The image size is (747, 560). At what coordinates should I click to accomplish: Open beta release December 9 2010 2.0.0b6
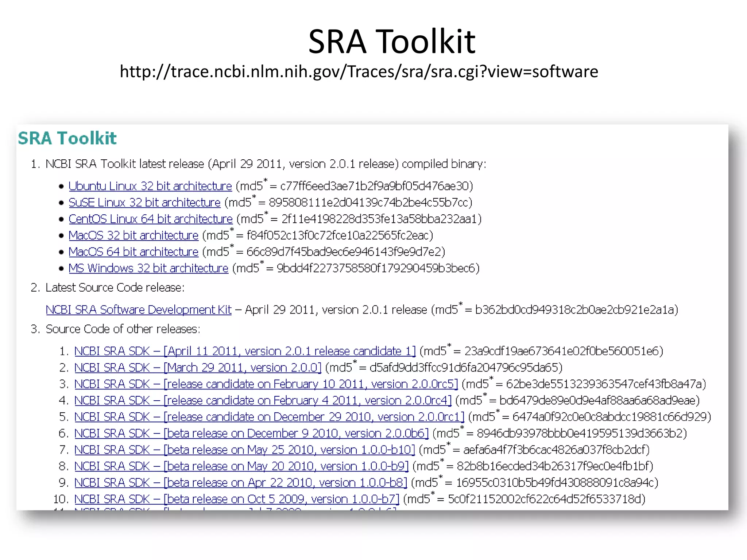point(251,433)
